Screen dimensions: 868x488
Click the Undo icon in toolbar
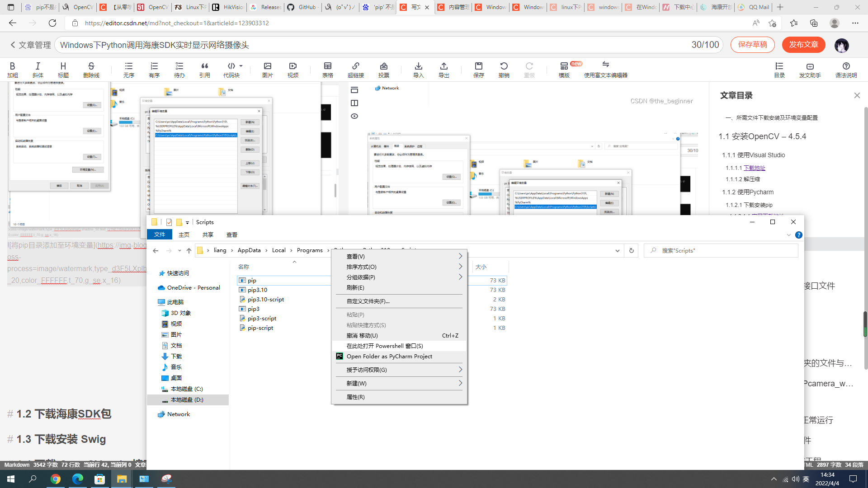pos(504,66)
